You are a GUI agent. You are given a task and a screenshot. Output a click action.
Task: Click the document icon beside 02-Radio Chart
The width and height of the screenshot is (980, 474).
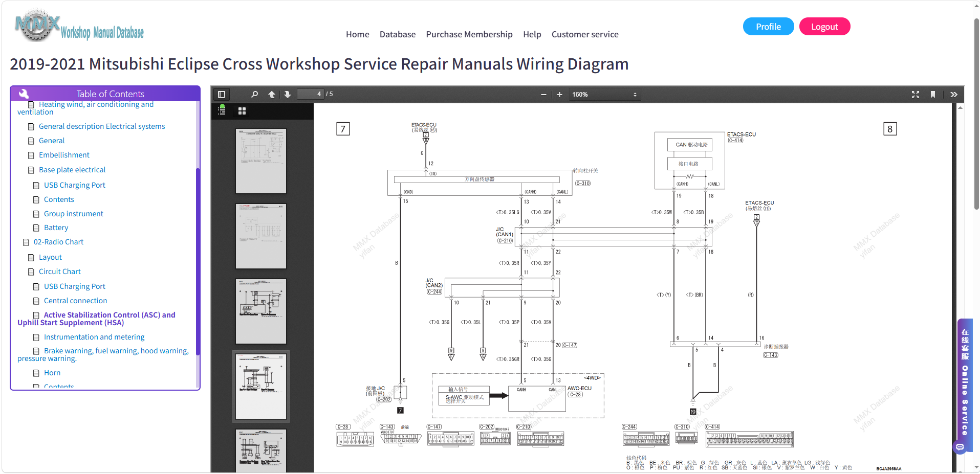[26, 242]
